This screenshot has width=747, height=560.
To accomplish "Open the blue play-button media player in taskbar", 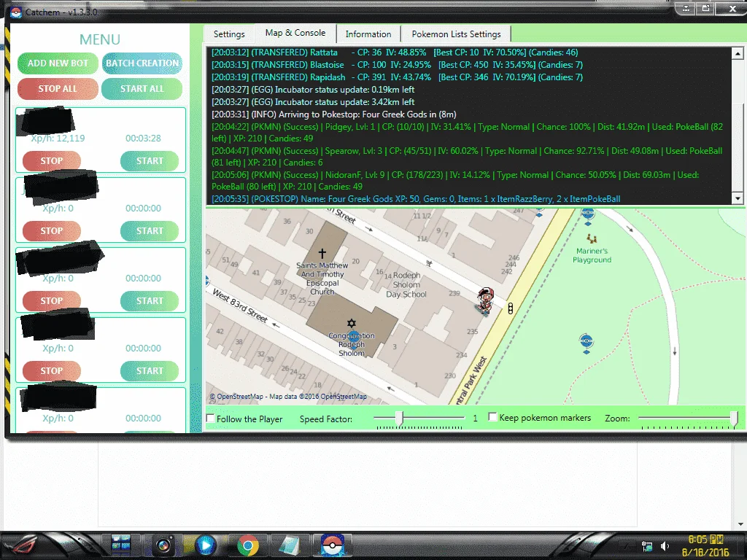I will tap(205, 545).
